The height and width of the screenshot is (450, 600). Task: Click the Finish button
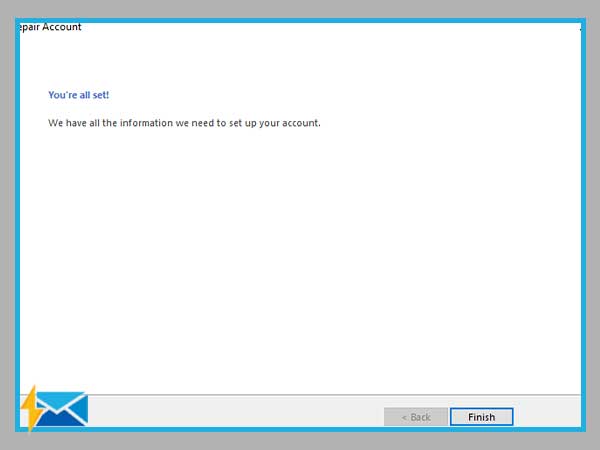(x=481, y=417)
